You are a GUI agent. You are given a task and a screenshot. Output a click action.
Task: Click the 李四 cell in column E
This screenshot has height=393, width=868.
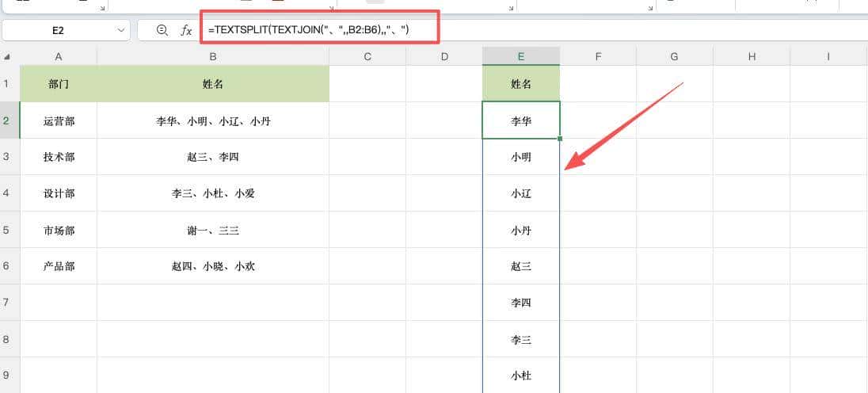[521, 303]
